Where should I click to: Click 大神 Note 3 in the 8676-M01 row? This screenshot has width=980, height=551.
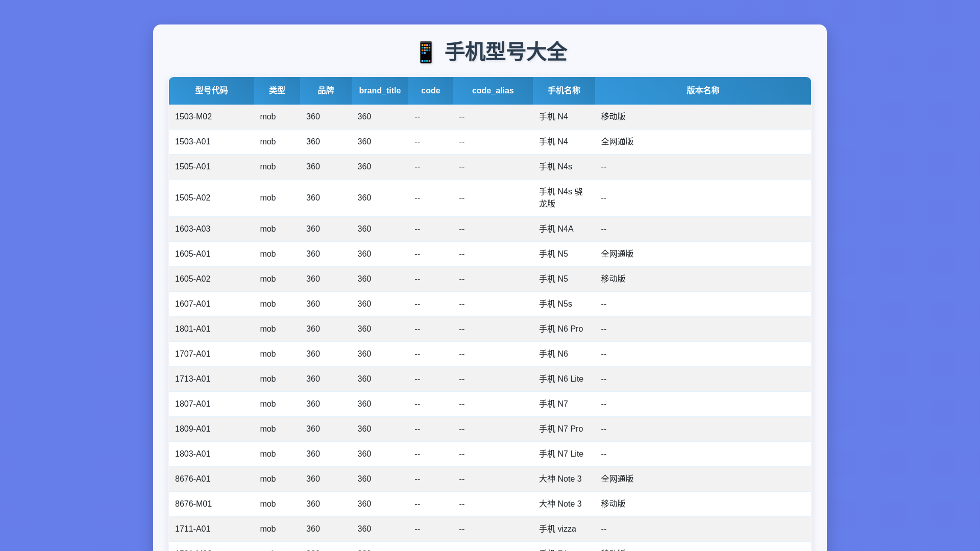[x=560, y=504]
